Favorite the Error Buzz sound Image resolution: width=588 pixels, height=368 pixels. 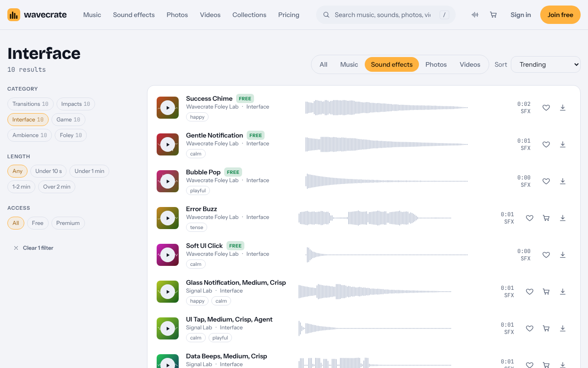click(x=530, y=218)
